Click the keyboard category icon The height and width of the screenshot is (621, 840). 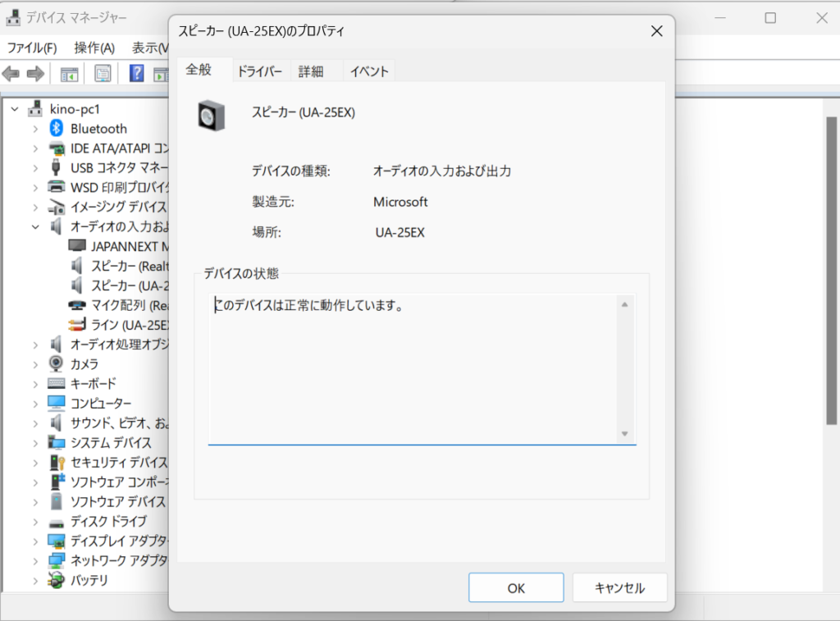pyautogui.click(x=57, y=383)
